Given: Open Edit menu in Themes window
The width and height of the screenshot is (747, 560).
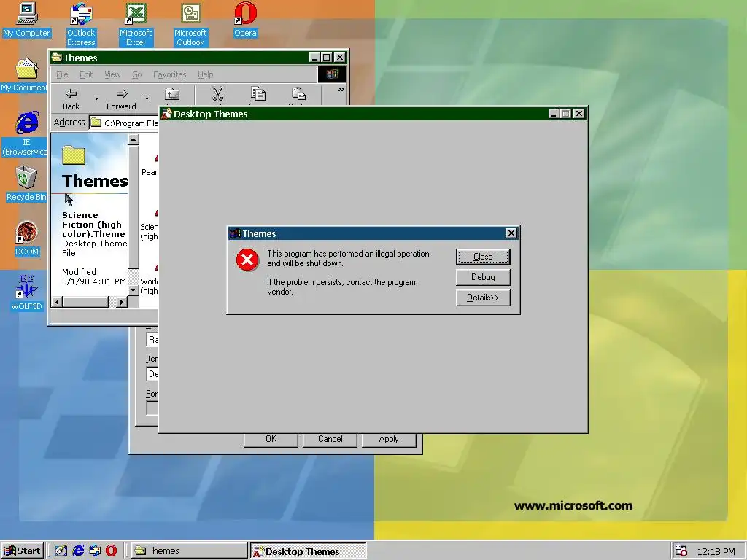Looking at the screenshot, I should click(x=86, y=74).
